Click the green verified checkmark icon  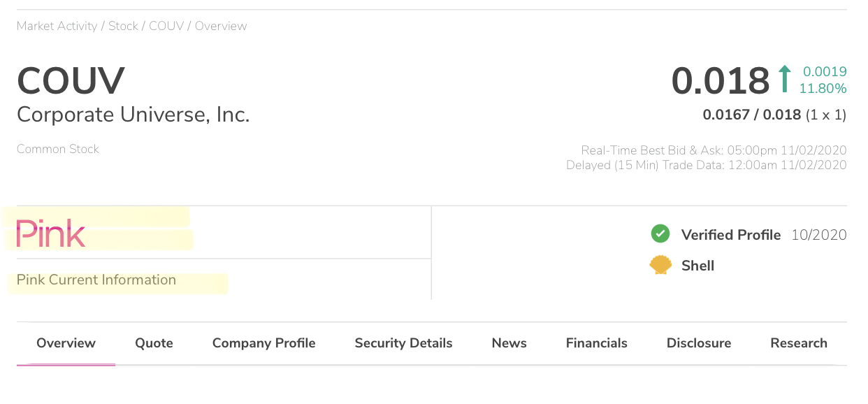click(x=660, y=234)
